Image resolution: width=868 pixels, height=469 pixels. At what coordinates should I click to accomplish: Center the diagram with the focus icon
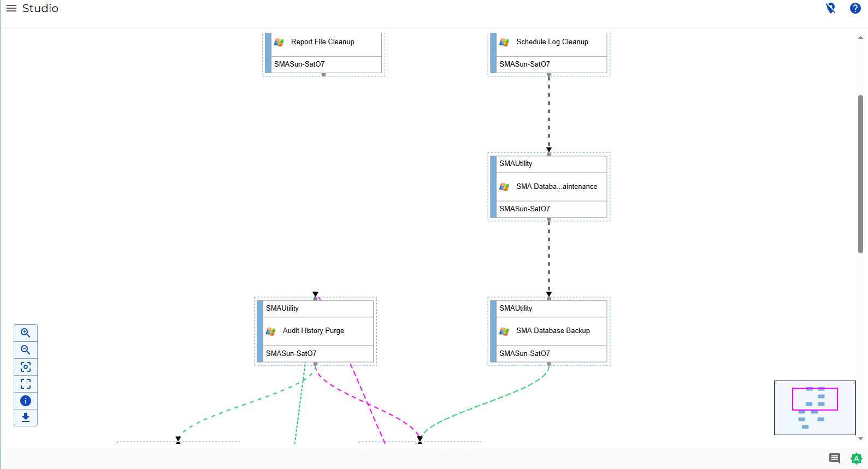(x=26, y=367)
